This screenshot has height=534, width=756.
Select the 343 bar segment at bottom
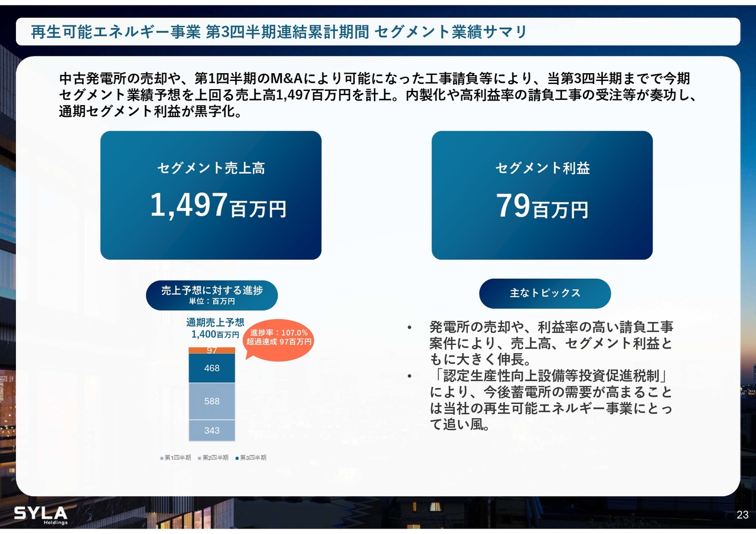212,431
